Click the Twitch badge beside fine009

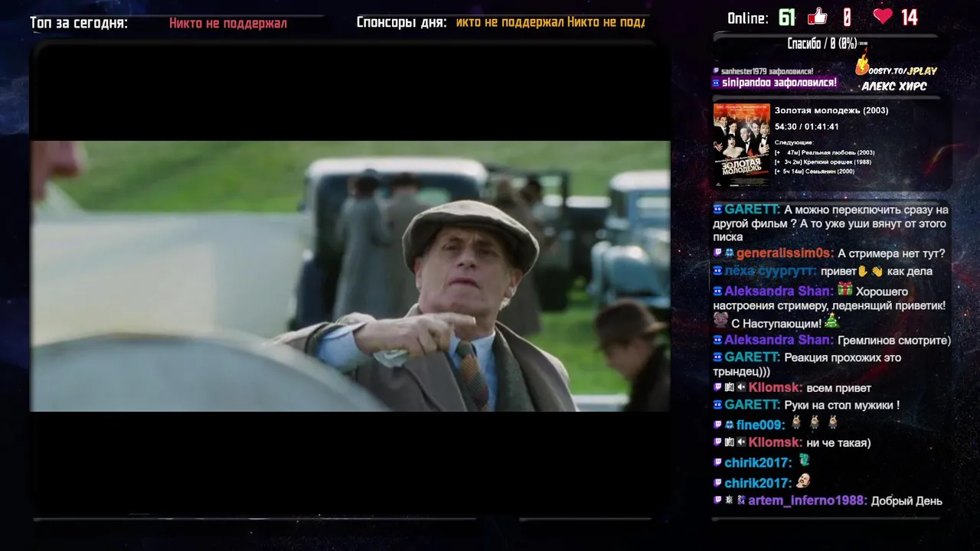tap(717, 425)
